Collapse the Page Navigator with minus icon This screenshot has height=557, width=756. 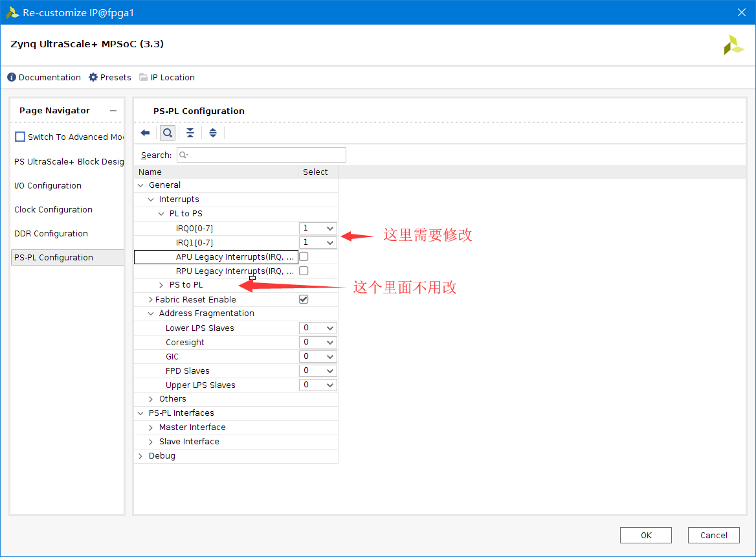pos(113,111)
